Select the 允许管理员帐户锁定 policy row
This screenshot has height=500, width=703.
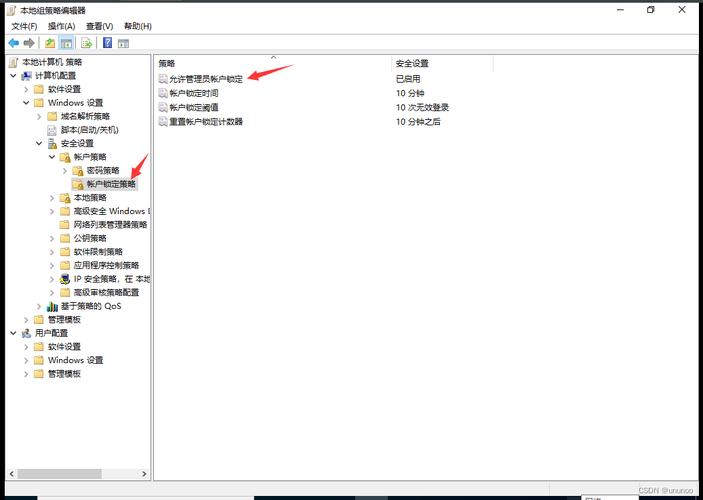[206, 79]
